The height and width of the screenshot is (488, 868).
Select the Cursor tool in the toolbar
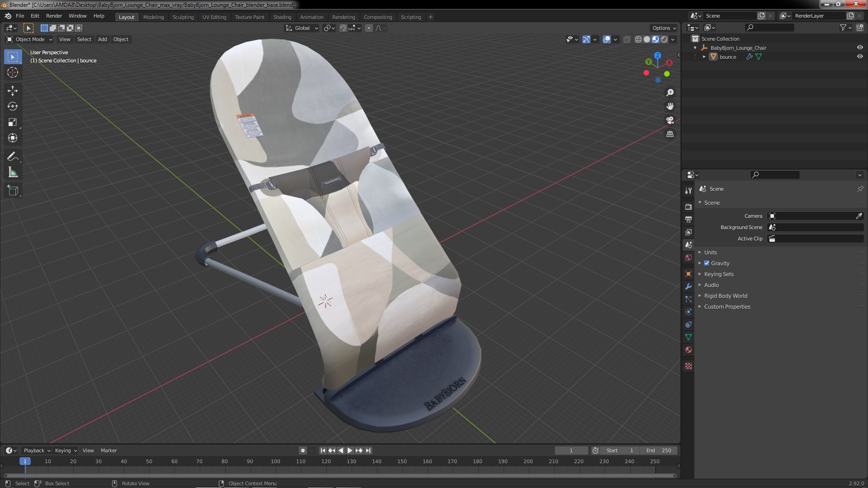(x=13, y=73)
